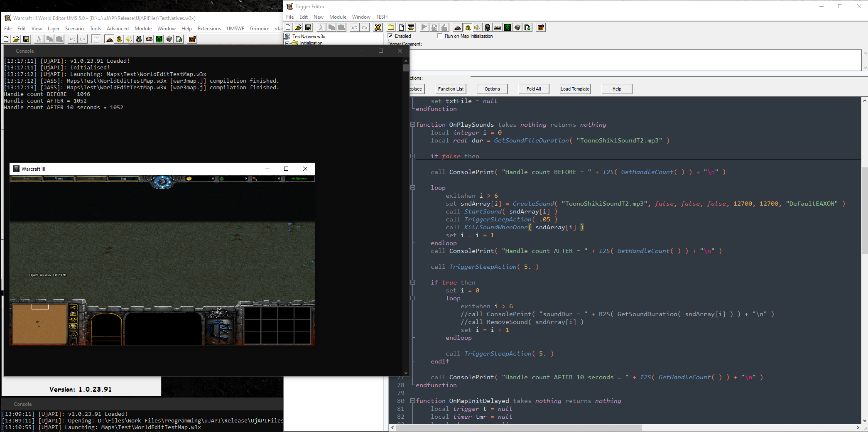
Task: Click the Variables yellow X icon
Action: point(378,28)
